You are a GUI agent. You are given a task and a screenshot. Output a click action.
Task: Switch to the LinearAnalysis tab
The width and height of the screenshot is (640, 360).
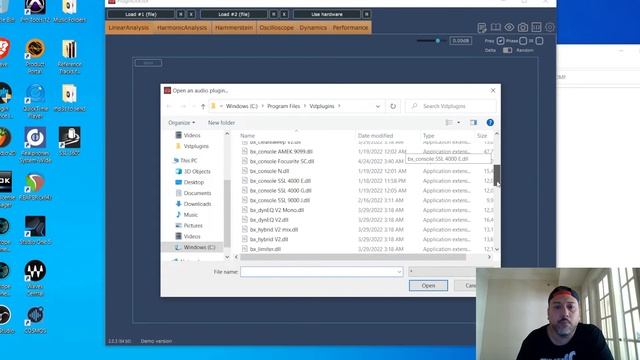pos(129,28)
